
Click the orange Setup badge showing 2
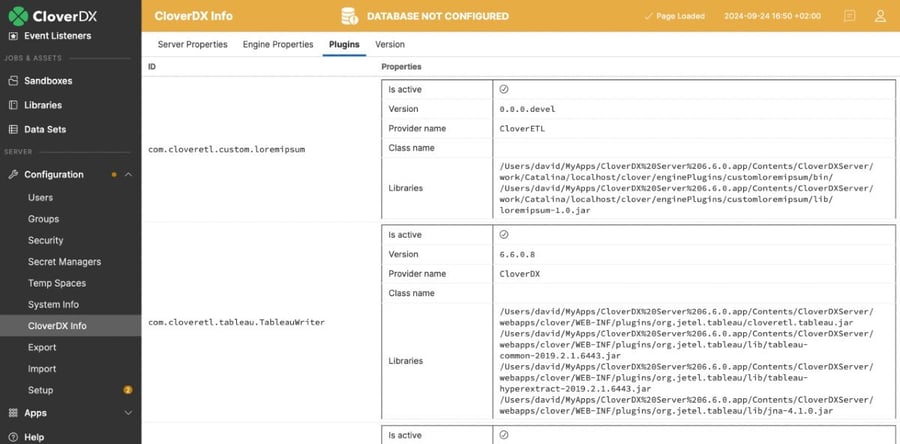[x=128, y=390]
